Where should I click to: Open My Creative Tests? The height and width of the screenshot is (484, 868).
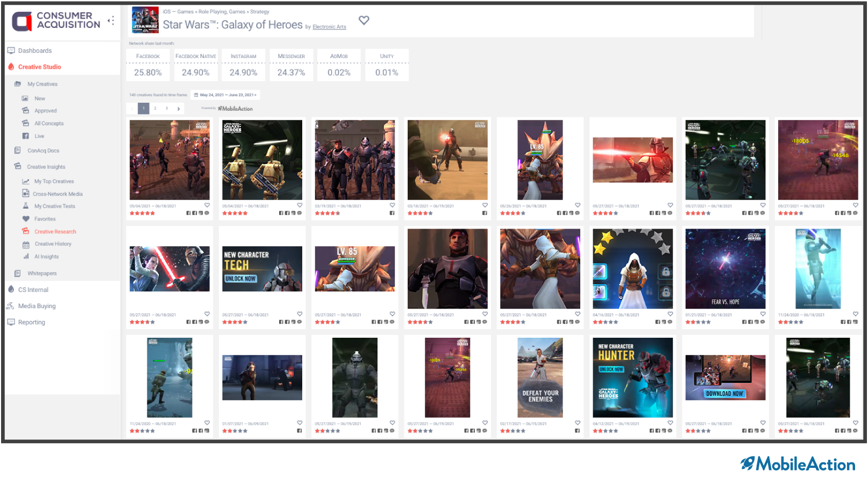tap(55, 207)
